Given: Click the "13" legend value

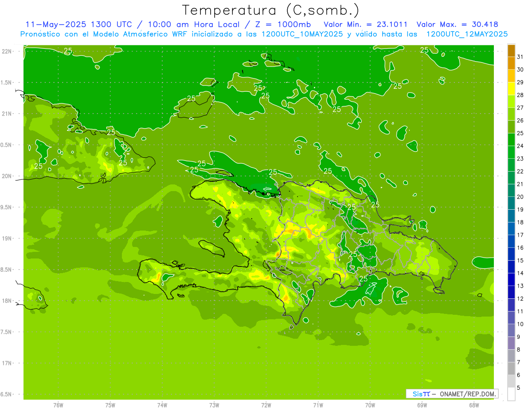Looking at the screenshot, I should (520, 286).
